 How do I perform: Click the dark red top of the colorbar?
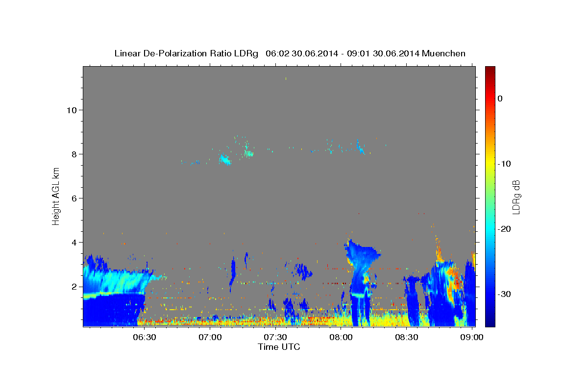point(490,71)
